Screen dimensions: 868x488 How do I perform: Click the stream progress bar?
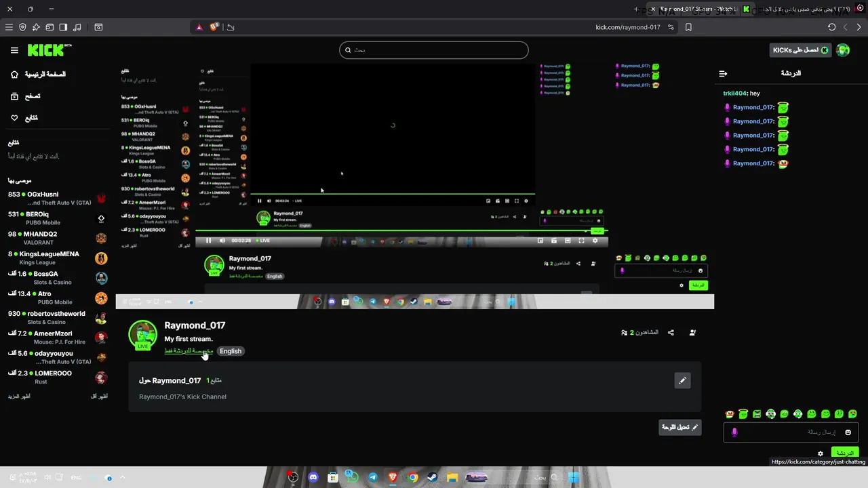[401, 231]
